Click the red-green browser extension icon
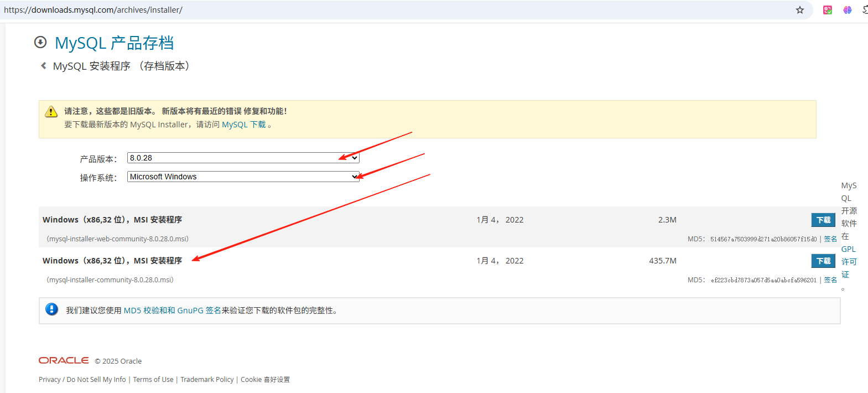The image size is (868, 393). tap(828, 10)
